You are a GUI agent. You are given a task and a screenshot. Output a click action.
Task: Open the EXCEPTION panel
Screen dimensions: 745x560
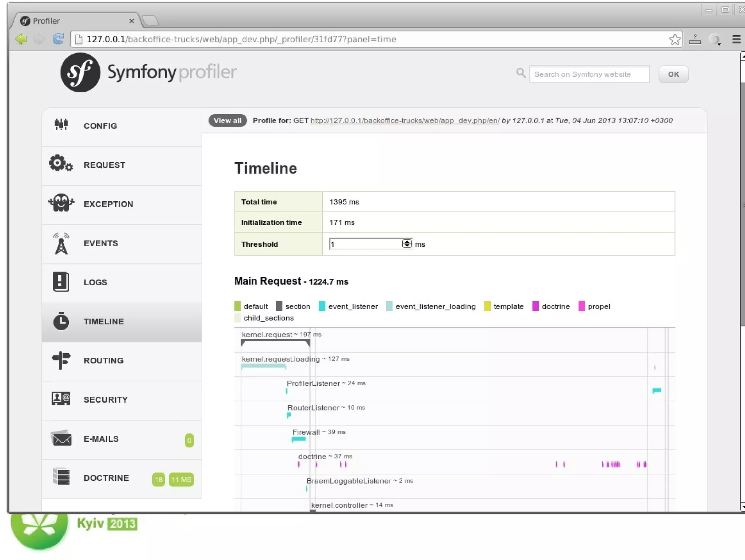click(x=122, y=204)
